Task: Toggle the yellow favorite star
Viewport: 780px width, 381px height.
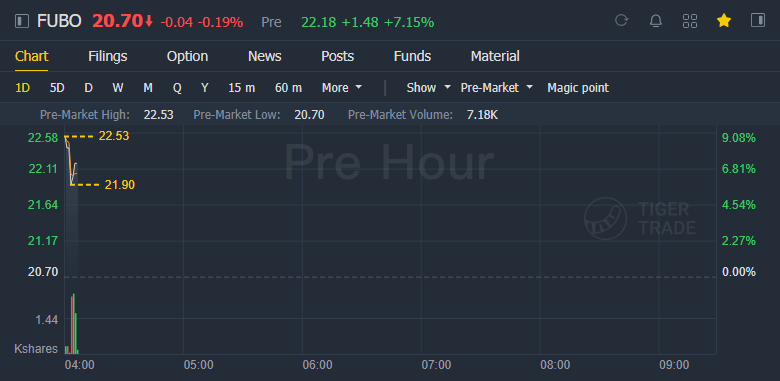Action: point(724,20)
